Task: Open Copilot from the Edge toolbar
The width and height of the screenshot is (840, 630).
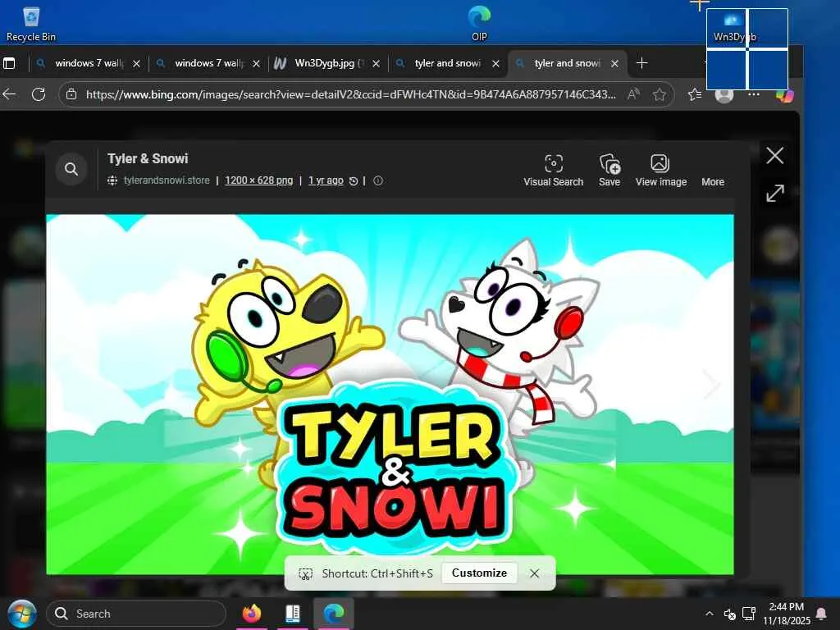Action: click(x=785, y=95)
